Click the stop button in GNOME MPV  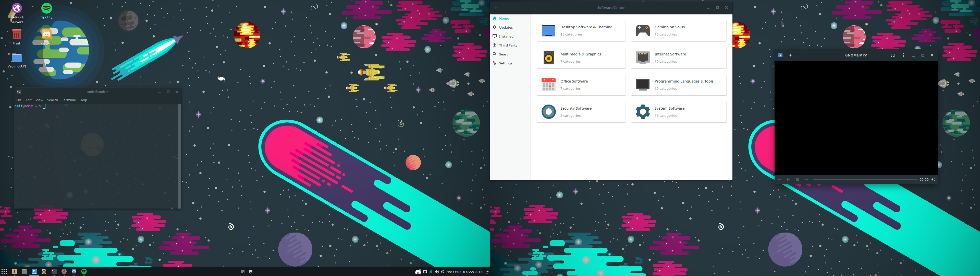[797, 180]
